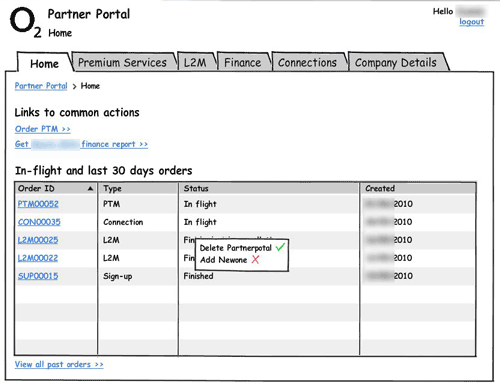
Task: Click the Sign-up type cell
Action: (x=118, y=276)
